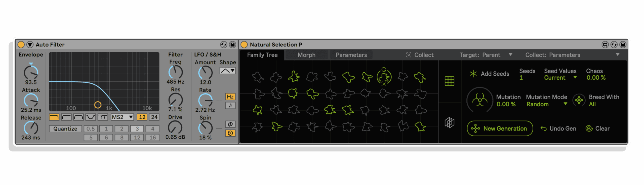Click the Mutation biohazard icon
This screenshot has height=185, width=644.
click(480, 100)
